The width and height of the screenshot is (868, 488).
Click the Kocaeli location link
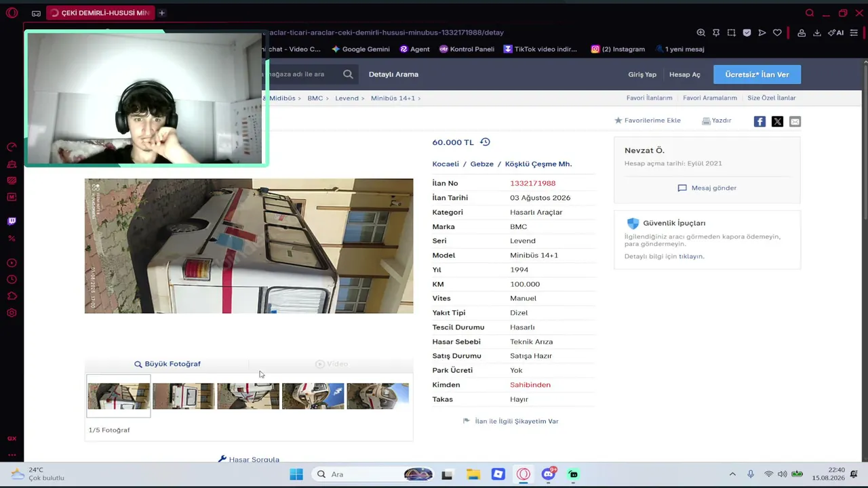tap(446, 164)
